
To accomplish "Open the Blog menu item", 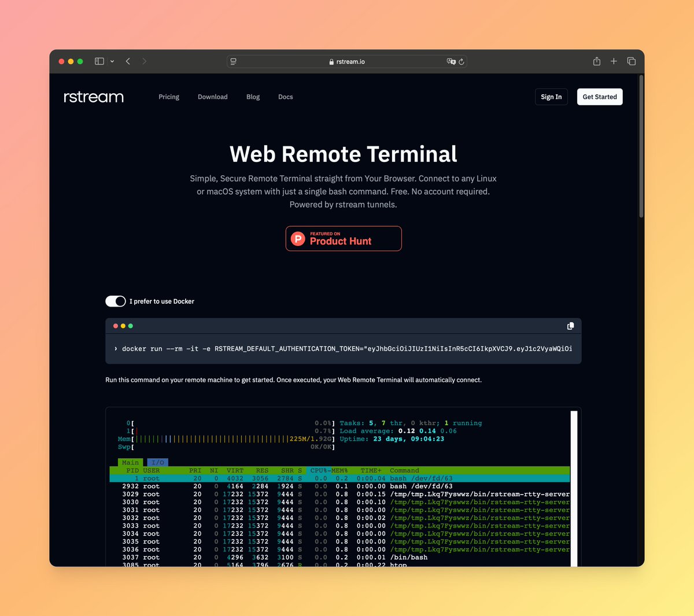I will pos(253,97).
